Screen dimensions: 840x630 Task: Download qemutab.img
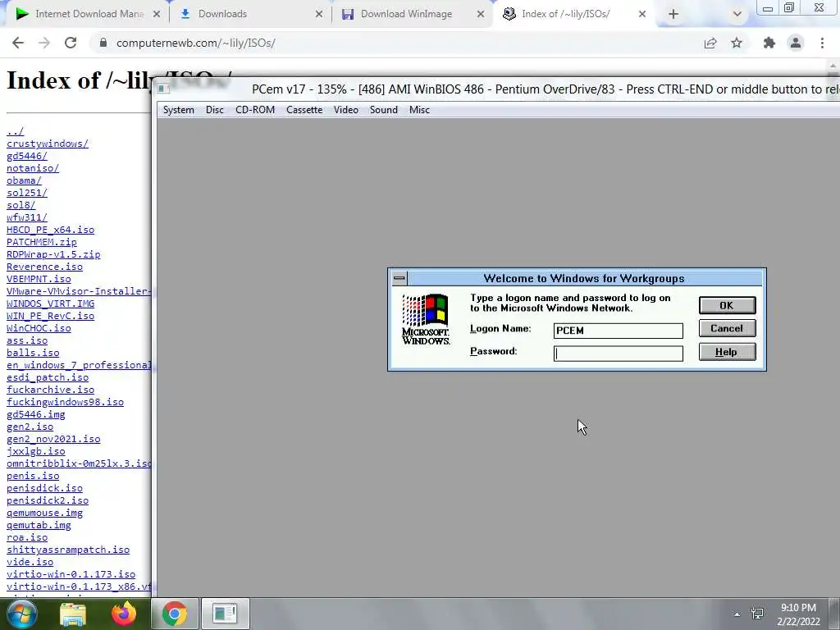(39, 526)
